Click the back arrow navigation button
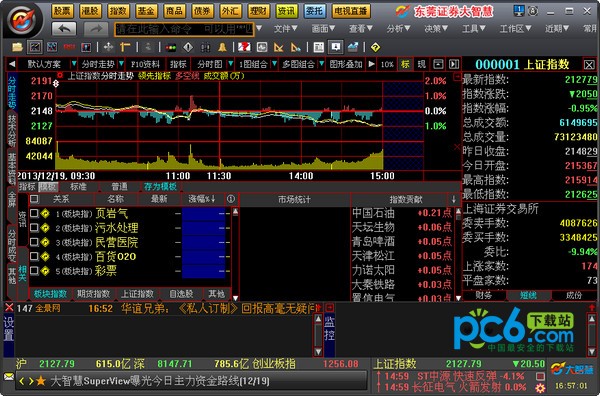600x396 pixels. (x=64, y=29)
